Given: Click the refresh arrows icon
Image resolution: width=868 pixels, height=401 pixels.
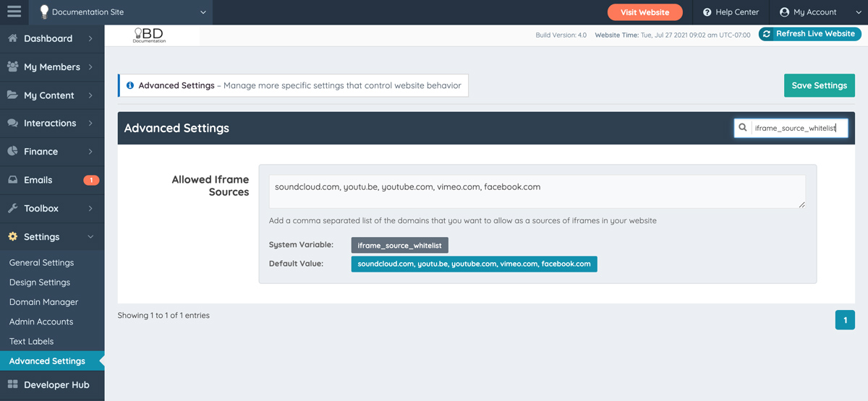Looking at the screenshot, I should (767, 34).
